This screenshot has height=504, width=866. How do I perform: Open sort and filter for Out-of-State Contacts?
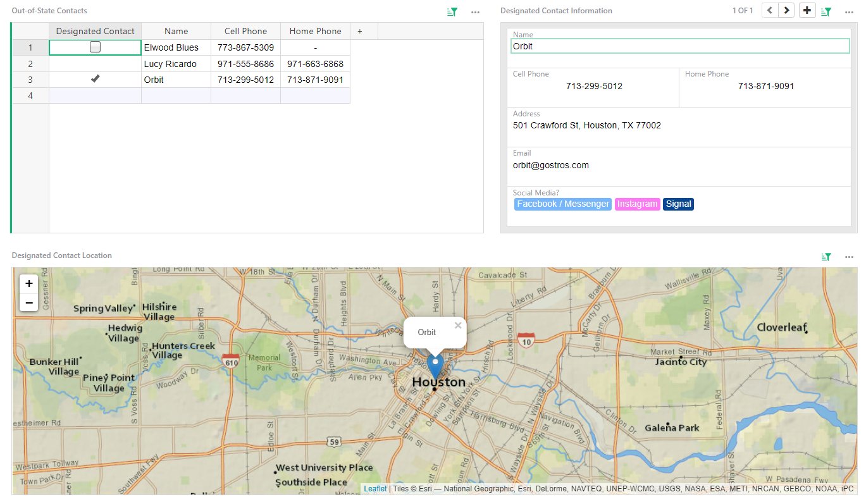(x=452, y=11)
